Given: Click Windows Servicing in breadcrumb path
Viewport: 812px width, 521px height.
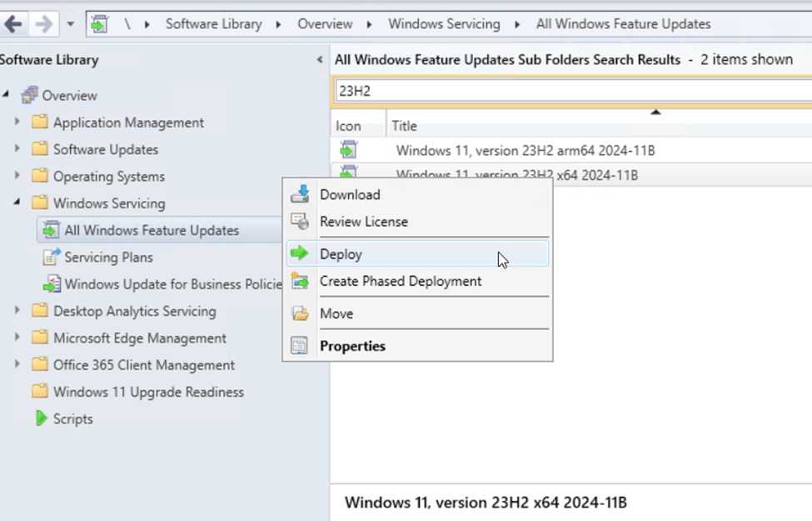Looking at the screenshot, I should (x=444, y=24).
